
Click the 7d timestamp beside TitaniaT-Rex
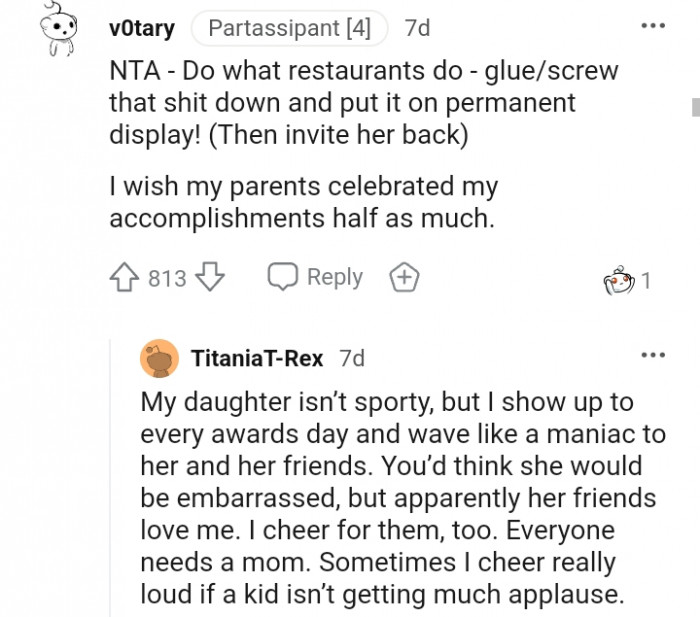click(352, 358)
